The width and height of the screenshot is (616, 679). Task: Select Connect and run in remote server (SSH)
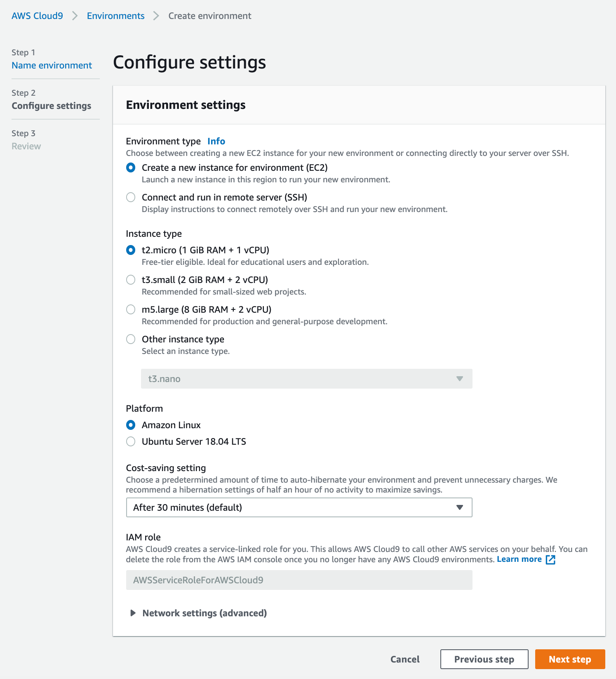131,197
